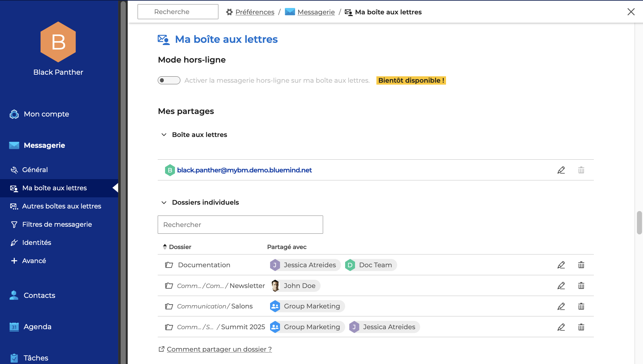Open 'Comment partager un dossier ?' link
The width and height of the screenshot is (643, 364).
[219, 349]
